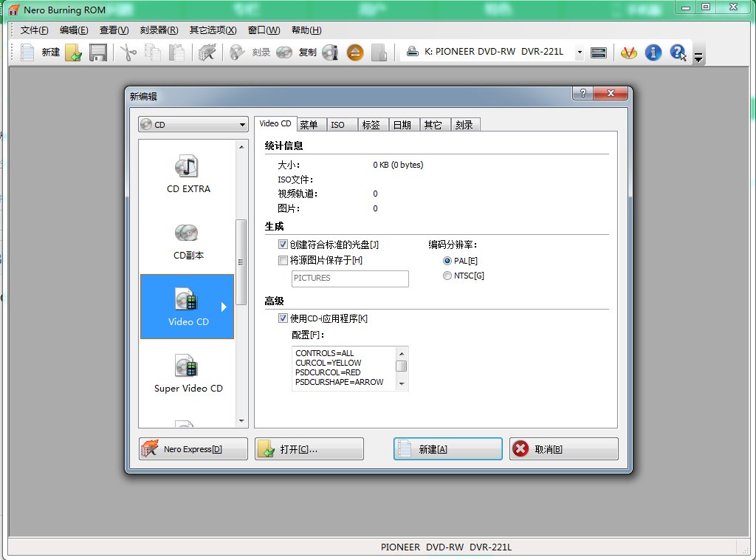756x560 pixels.
Task: Select the NTSC encoding resolution radio button
Action: 447,276
